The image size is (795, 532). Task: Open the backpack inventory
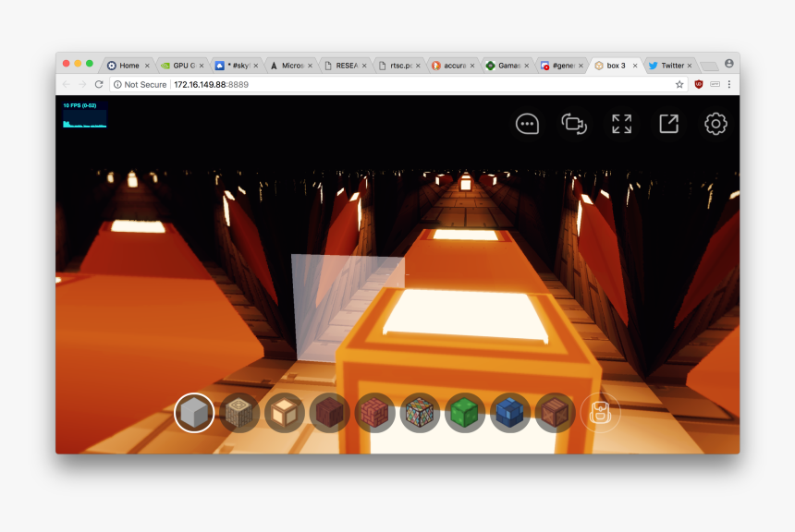pyautogui.click(x=600, y=413)
